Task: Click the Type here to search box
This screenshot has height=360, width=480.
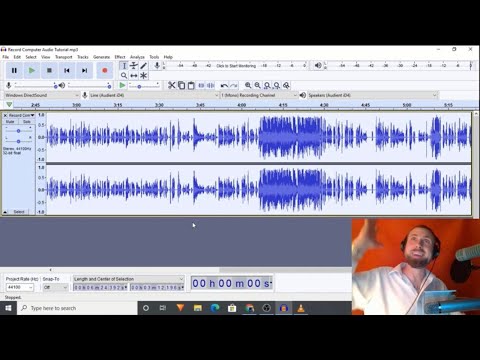Action: pos(77,308)
